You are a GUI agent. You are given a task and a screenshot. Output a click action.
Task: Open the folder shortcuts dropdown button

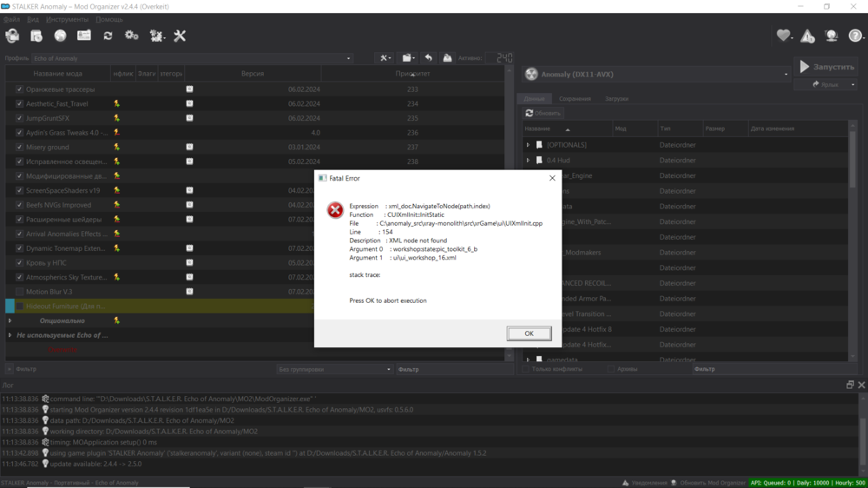[409, 57]
